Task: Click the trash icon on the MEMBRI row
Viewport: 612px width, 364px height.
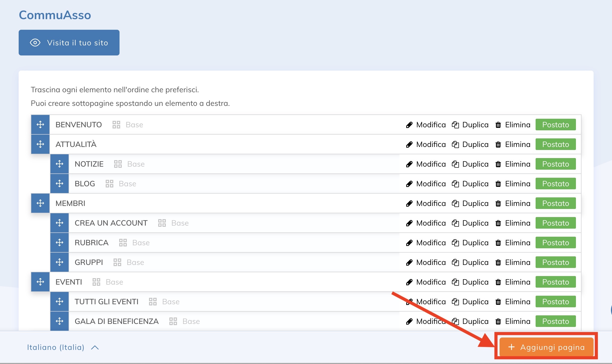Action: tap(498, 203)
